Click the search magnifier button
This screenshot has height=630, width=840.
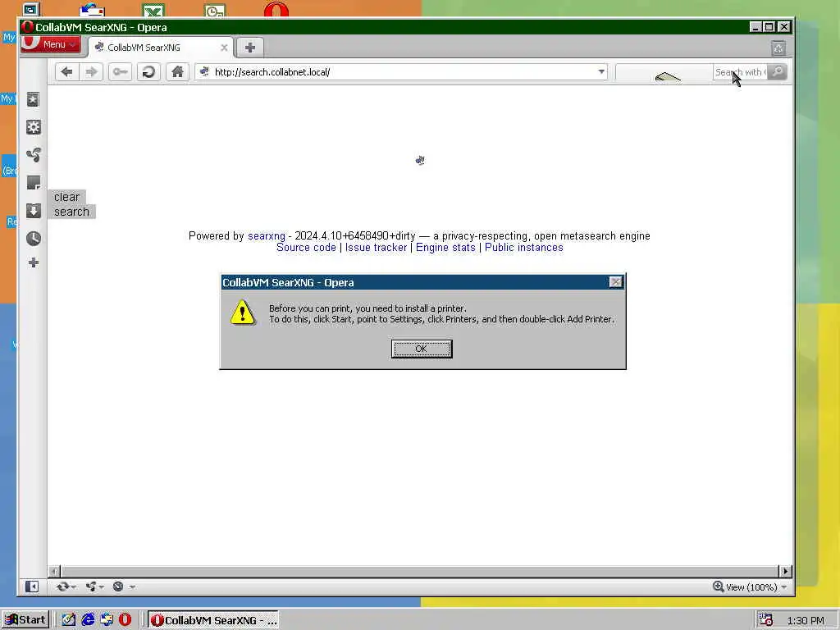click(x=777, y=72)
